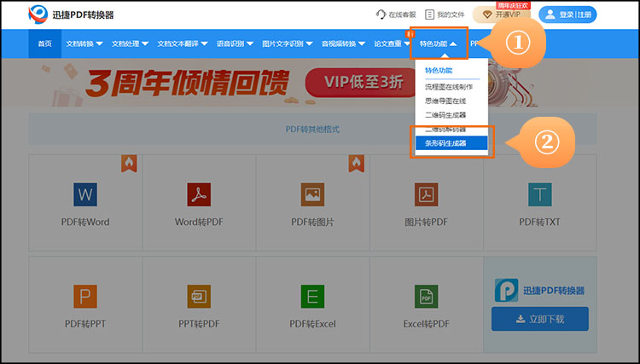This screenshot has height=364, width=640.
Task: Open 我的文件 file icon
Action: click(429, 14)
